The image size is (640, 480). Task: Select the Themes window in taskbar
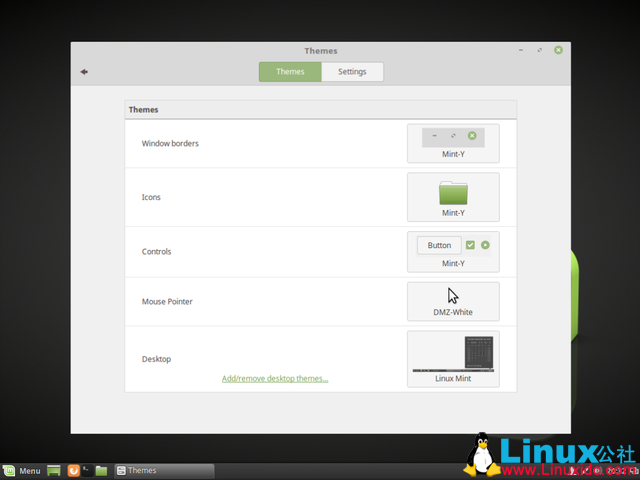coord(164,471)
